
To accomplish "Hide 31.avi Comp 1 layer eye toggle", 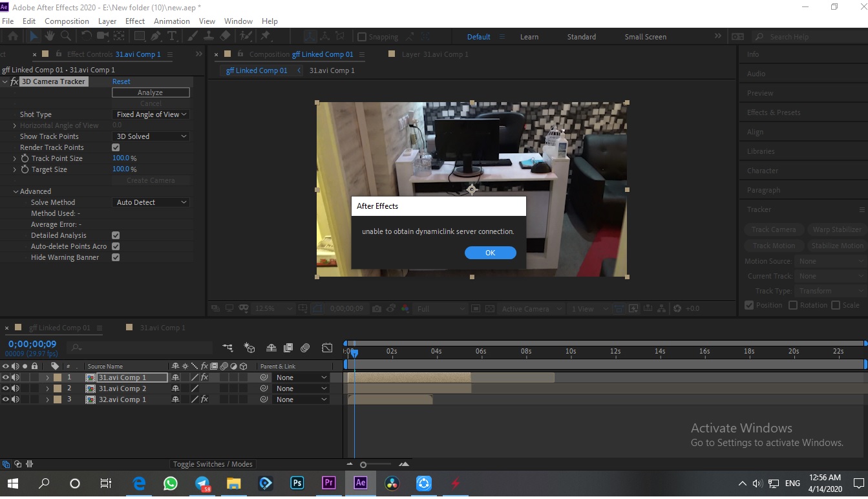I will point(6,377).
